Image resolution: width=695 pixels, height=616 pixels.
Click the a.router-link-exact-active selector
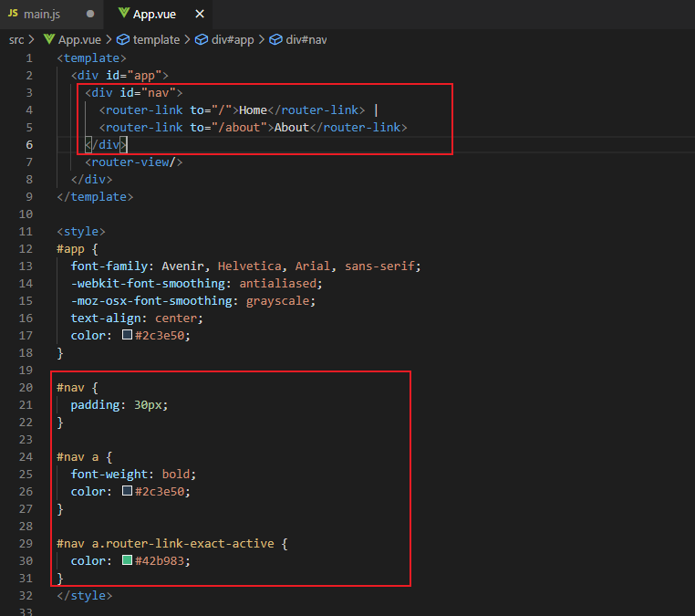pos(182,544)
